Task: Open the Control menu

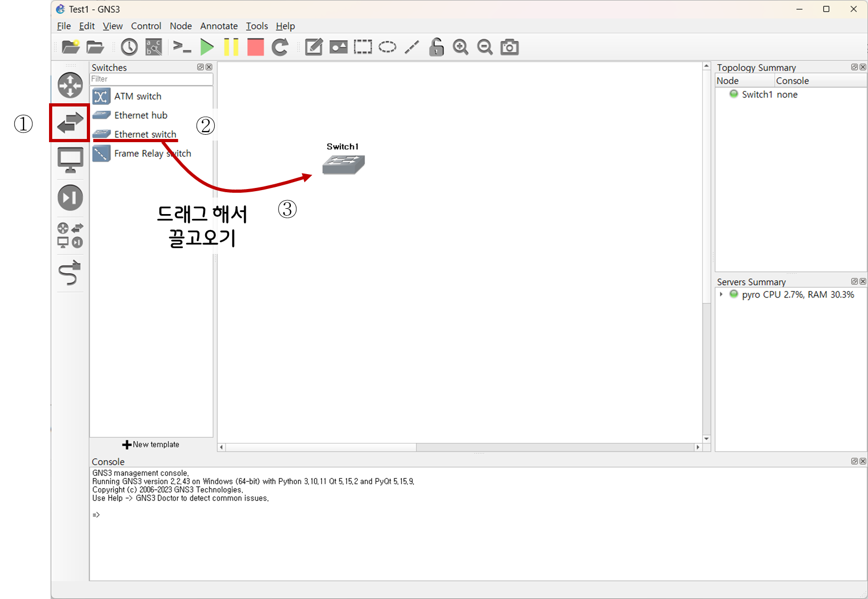Action: click(146, 26)
